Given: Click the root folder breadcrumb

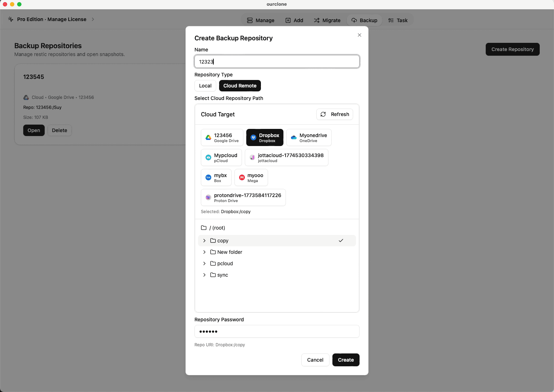Looking at the screenshot, I should (213, 228).
